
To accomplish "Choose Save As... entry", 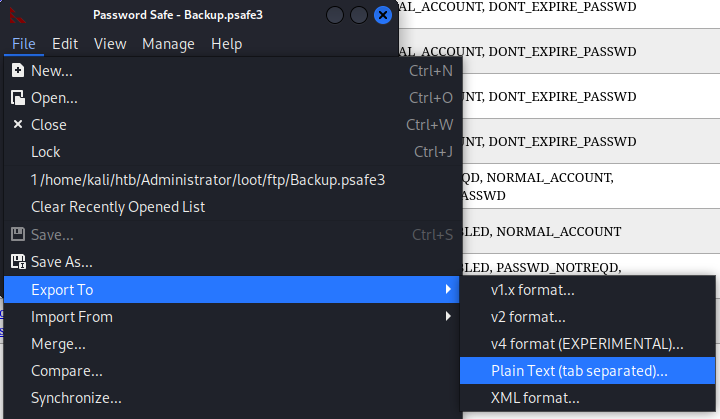I will click(x=231, y=262).
